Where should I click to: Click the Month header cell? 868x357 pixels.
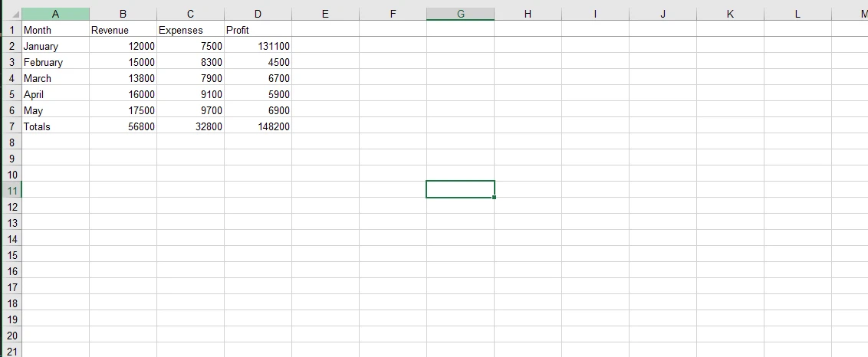pyautogui.click(x=55, y=31)
